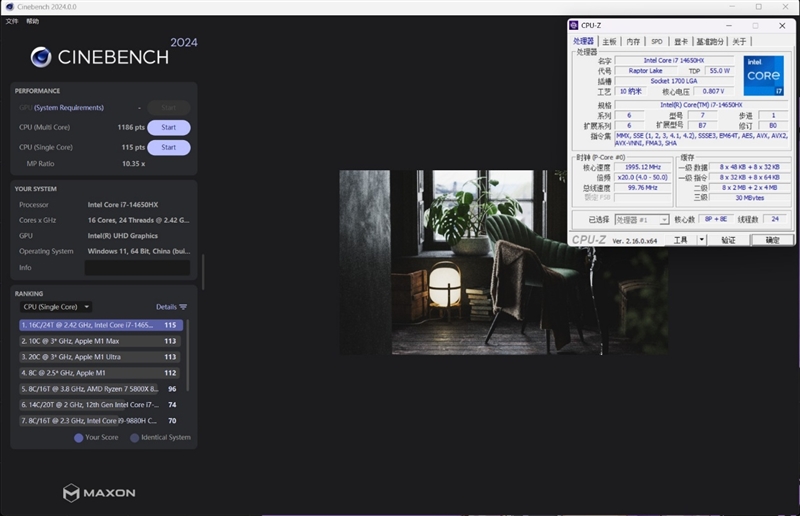Open the CPU (Single Core) ranking dropdown
800x516 pixels.
coord(57,307)
